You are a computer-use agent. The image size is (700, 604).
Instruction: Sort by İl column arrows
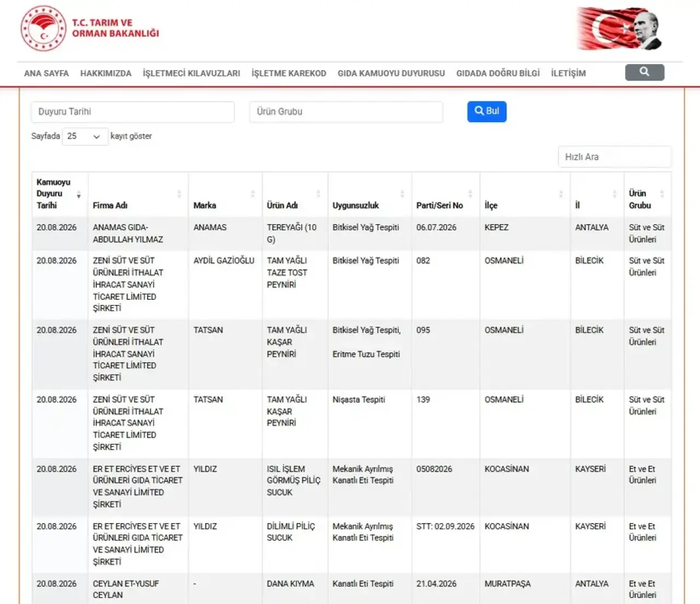point(615,194)
